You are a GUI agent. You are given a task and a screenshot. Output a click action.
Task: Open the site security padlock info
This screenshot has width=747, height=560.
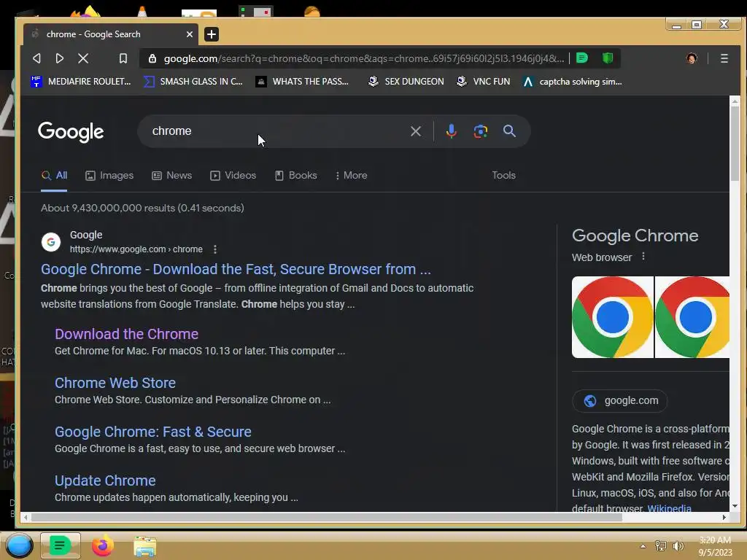152,58
